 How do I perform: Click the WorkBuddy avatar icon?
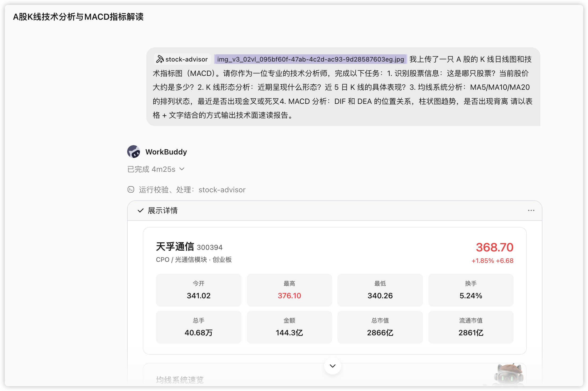134,152
